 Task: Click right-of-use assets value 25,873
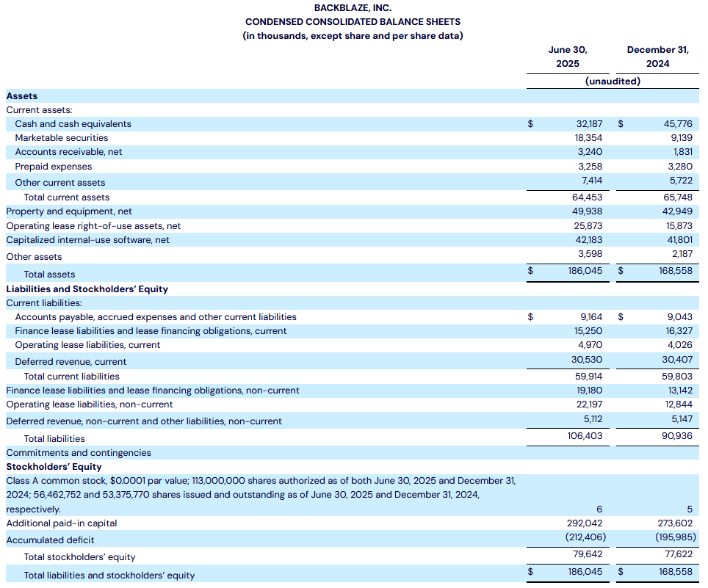click(x=588, y=226)
